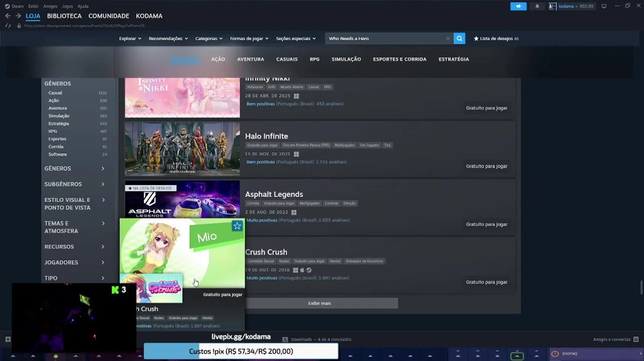The height and width of the screenshot is (361, 644).
Task: Clear the search with the X icon
Action: (x=448, y=39)
